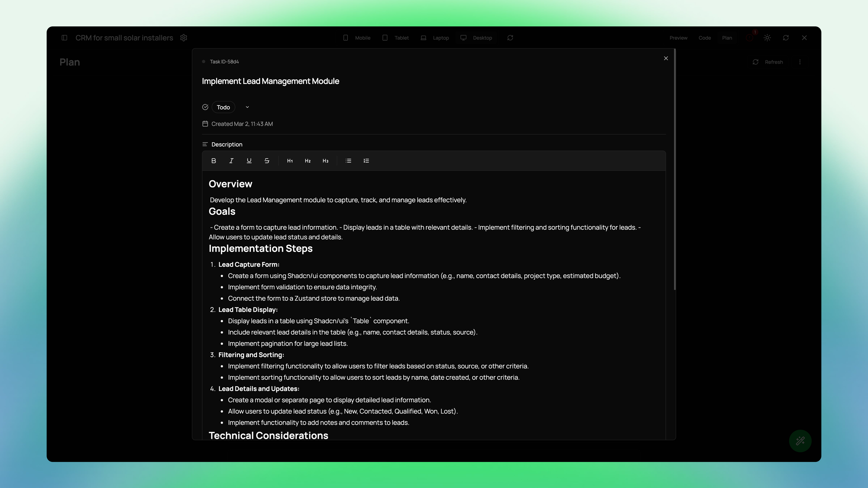Viewport: 868px width, 488px height.
Task: Open the Todo status dropdown
Action: pos(223,107)
